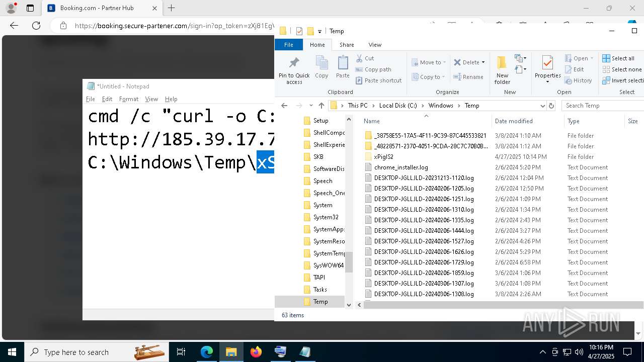This screenshot has height=362, width=644.
Task: Select Tasks folder in navigation tree
Action: [320, 290]
